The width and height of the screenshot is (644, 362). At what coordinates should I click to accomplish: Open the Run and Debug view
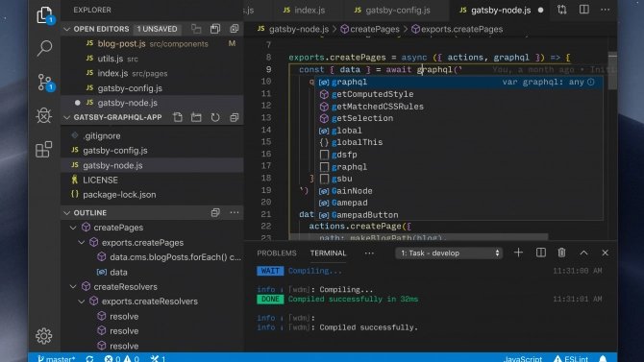pyautogui.click(x=44, y=115)
